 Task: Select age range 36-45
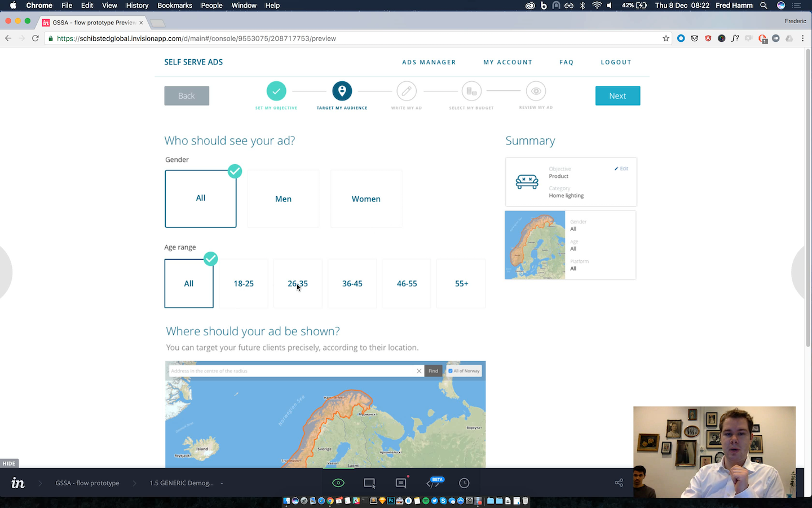[352, 283]
